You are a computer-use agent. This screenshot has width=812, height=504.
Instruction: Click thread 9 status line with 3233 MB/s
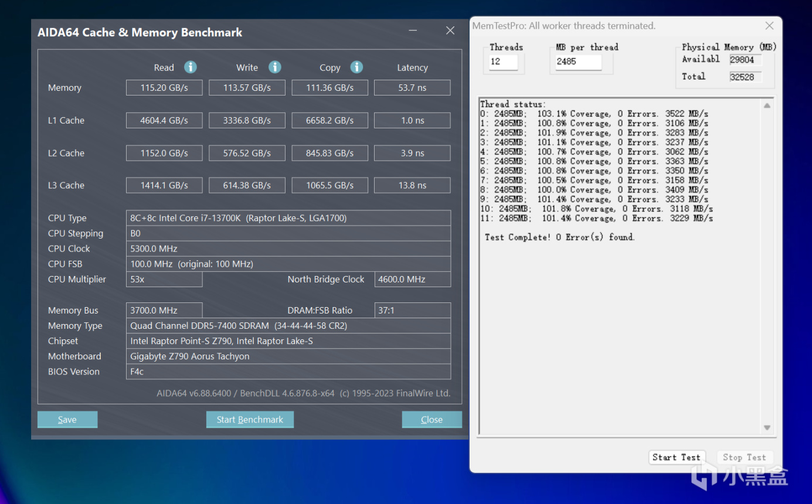tap(594, 199)
